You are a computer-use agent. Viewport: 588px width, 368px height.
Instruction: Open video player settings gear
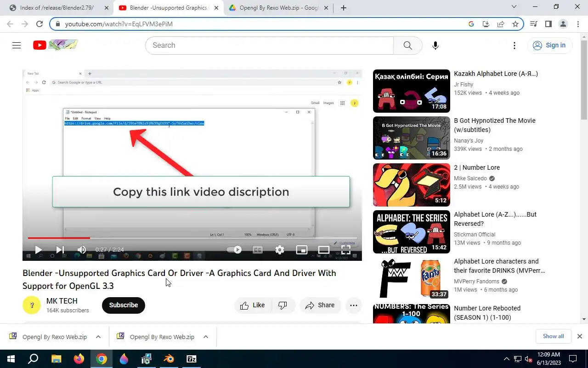280,250
